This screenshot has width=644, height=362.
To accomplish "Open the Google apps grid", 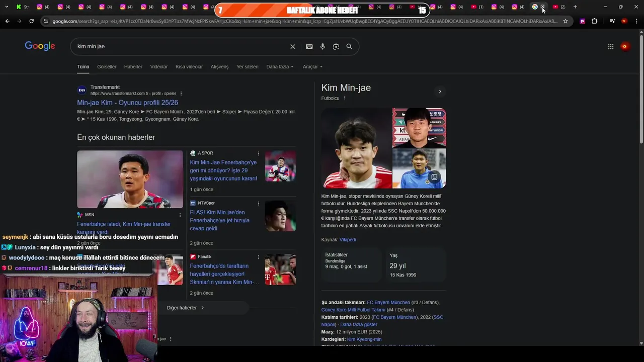I will (x=611, y=46).
